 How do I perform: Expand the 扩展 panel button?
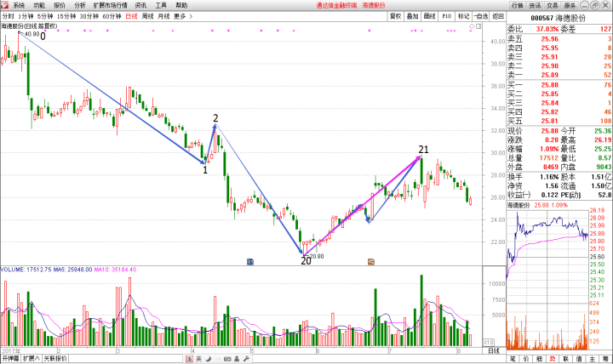click(31, 359)
